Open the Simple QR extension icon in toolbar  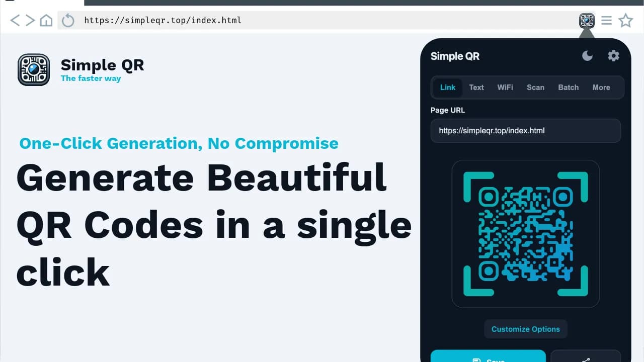tap(587, 21)
